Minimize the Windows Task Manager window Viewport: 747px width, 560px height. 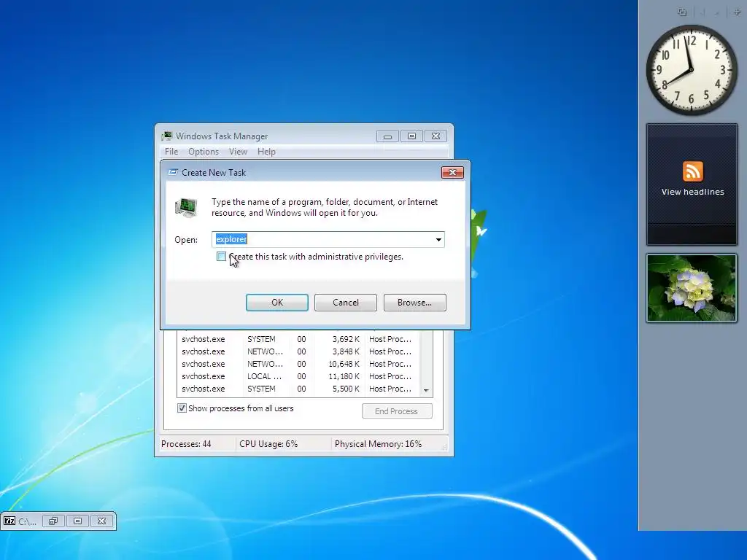[x=387, y=136]
